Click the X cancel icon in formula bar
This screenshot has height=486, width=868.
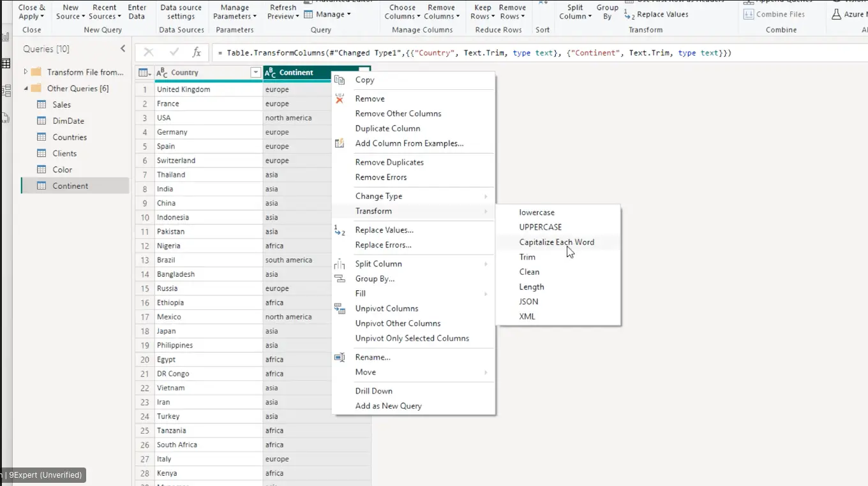coord(149,53)
